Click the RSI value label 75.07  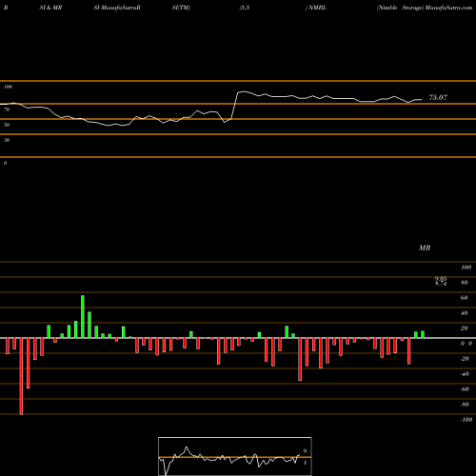point(438,97)
